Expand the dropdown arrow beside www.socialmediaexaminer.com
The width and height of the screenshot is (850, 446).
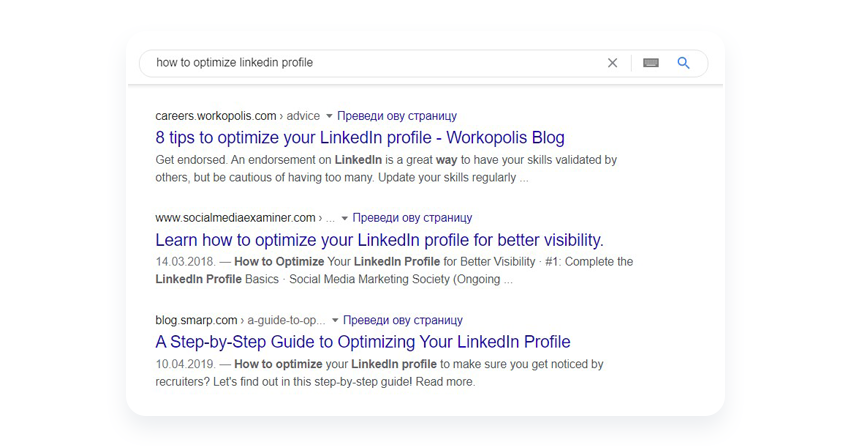[344, 218]
